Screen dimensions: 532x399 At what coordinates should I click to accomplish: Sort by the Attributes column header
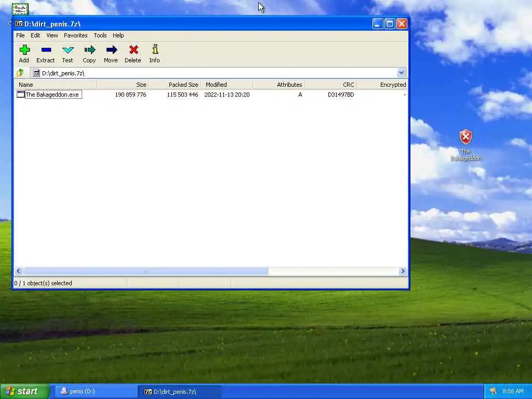click(x=278, y=85)
